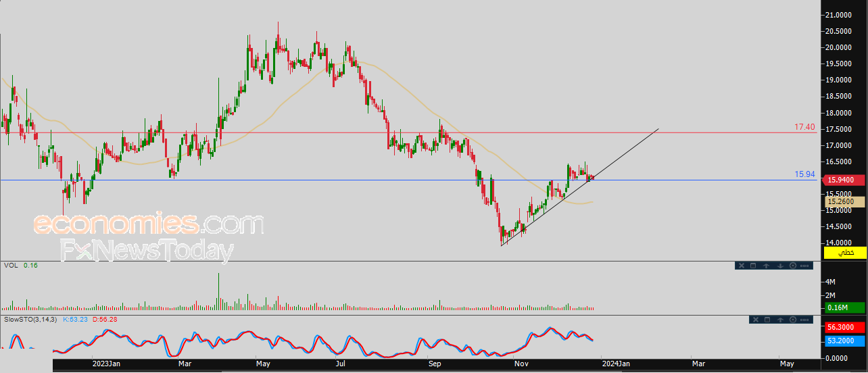Click the 21.0000 price axis level
The width and height of the screenshot is (868, 373).
pyautogui.click(x=838, y=15)
